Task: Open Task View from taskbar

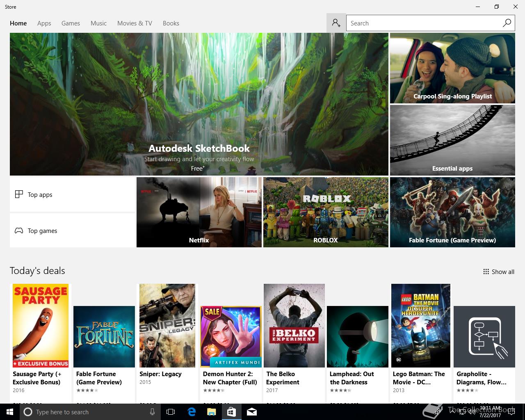Action: (x=171, y=412)
